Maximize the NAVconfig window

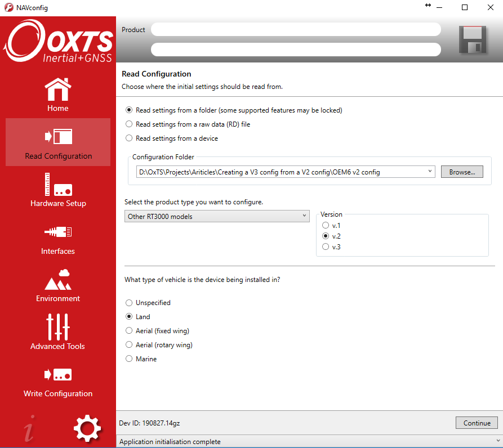click(465, 7)
